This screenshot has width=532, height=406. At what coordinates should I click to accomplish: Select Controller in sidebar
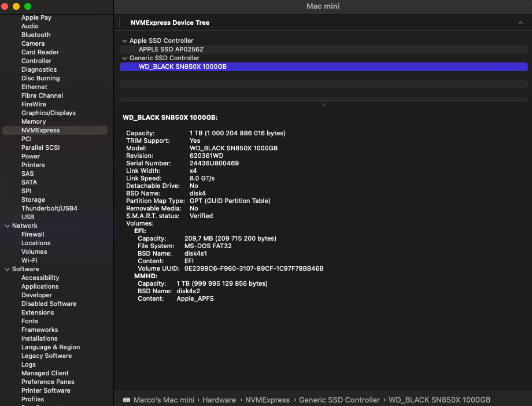[x=36, y=61]
